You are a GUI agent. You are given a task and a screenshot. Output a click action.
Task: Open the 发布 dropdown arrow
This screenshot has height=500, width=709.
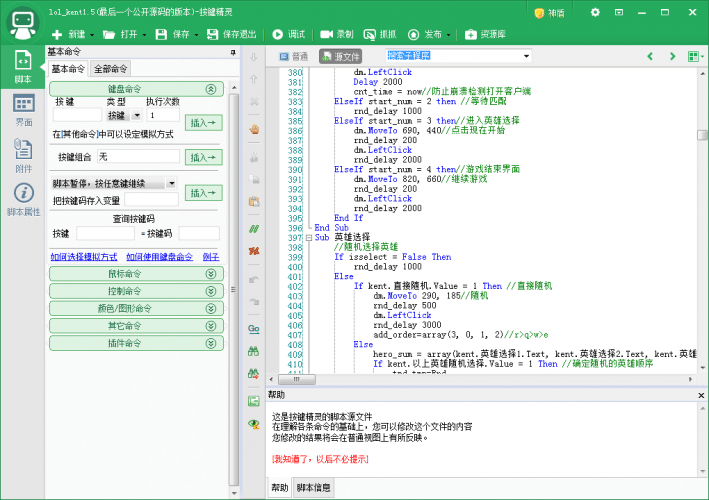point(448,35)
